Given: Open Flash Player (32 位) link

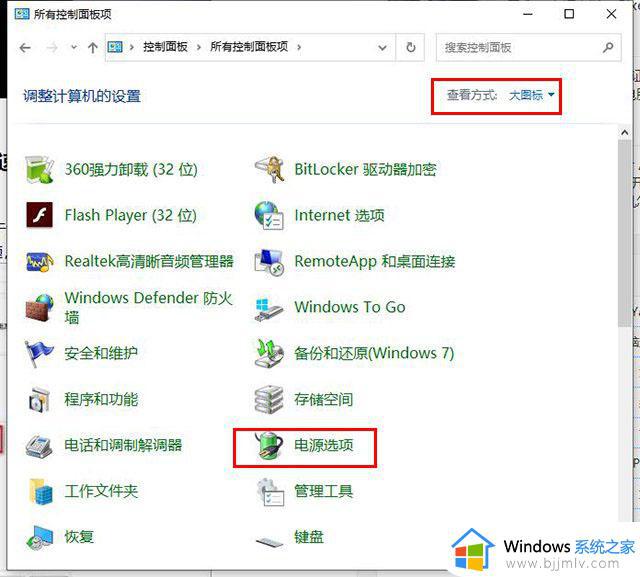Looking at the screenshot, I should coord(131,215).
